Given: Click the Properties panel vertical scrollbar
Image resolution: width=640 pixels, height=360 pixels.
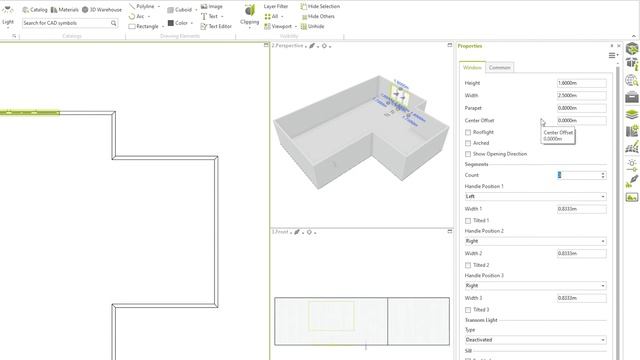Looking at the screenshot, I should coord(617,212).
